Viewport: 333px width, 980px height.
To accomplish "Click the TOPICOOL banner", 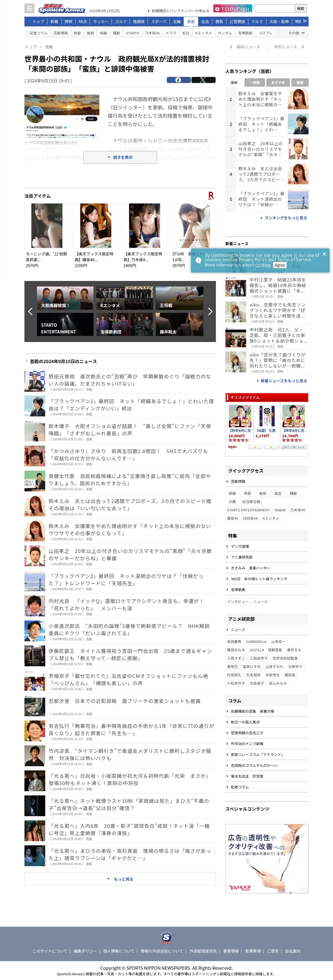I will (x=232, y=8).
